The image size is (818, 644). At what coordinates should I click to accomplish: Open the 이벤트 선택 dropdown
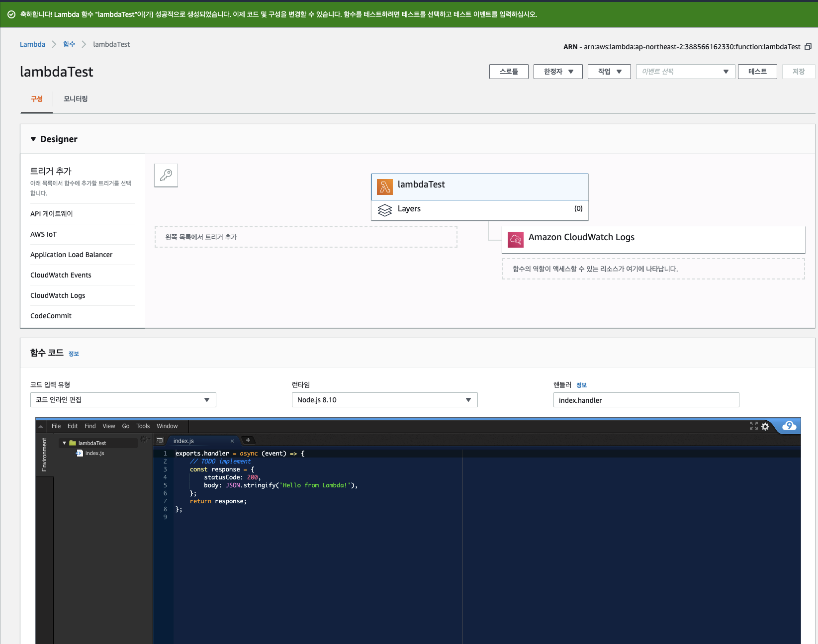tap(685, 72)
